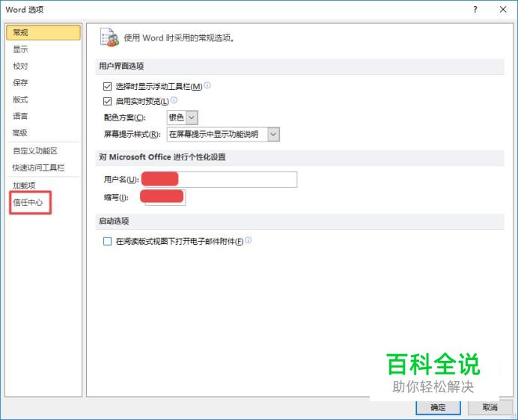Open the 信任中心 category
Viewport: 518px width, 420px height.
[28, 202]
